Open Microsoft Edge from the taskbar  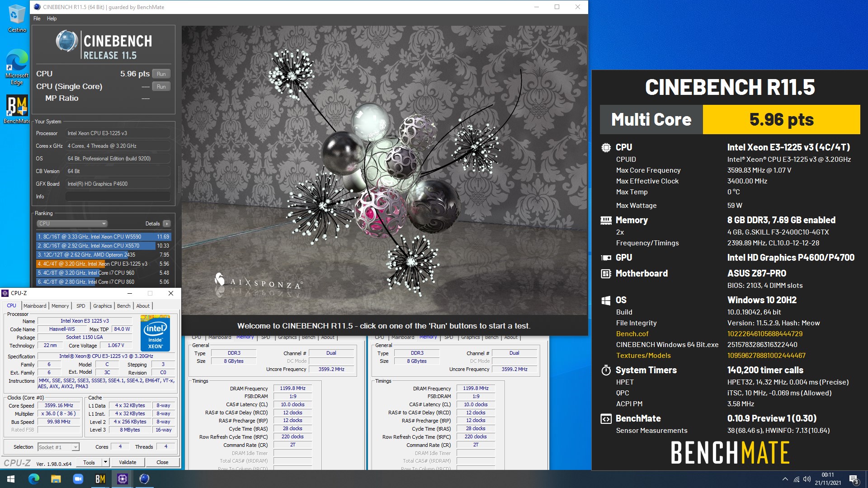[34, 479]
